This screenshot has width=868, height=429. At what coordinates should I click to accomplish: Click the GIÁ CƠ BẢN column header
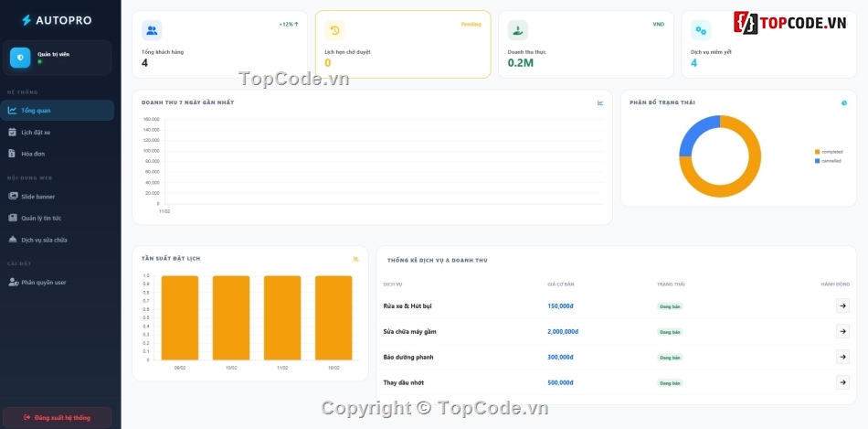tap(561, 284)
